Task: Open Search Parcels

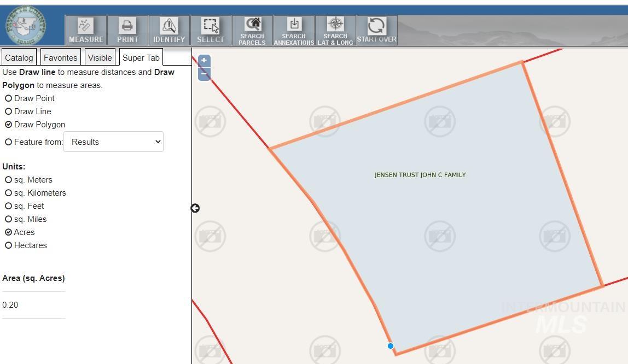Action: coord(252,31)
